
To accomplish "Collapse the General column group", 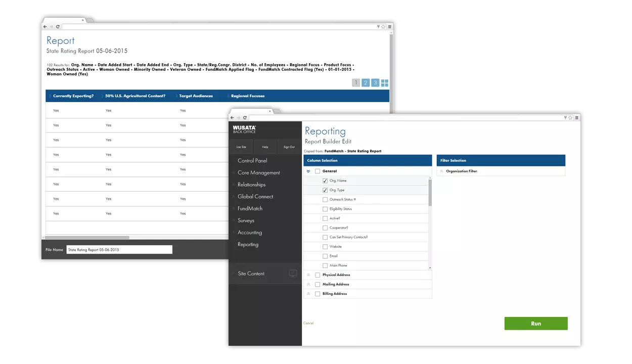I will pos(308,171).
